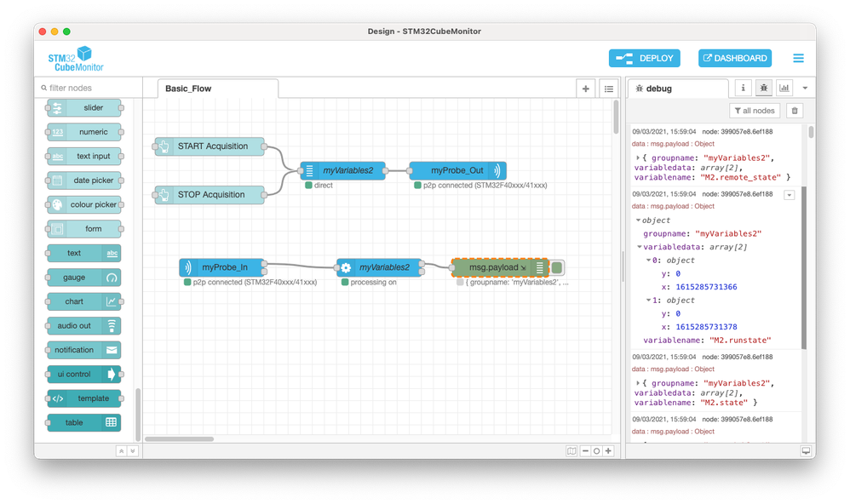
Task: Select the chart palette node
Action: pyautogui.click(x=84, y=301)
